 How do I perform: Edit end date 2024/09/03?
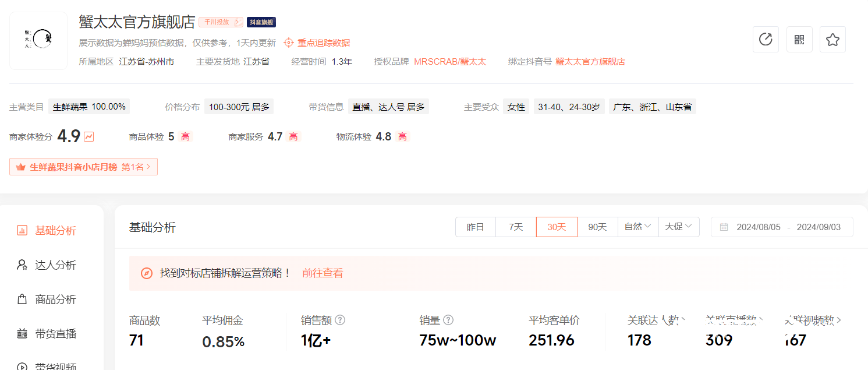[819, 227]
